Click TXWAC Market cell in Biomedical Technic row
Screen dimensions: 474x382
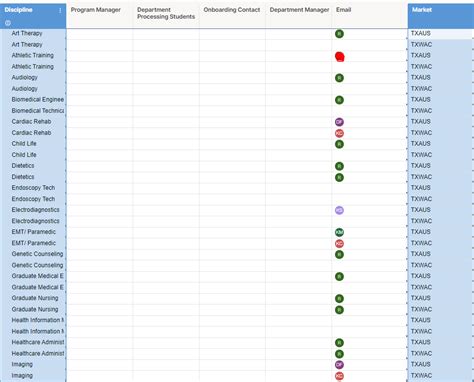pyautogui.click(x=441, y=111)
